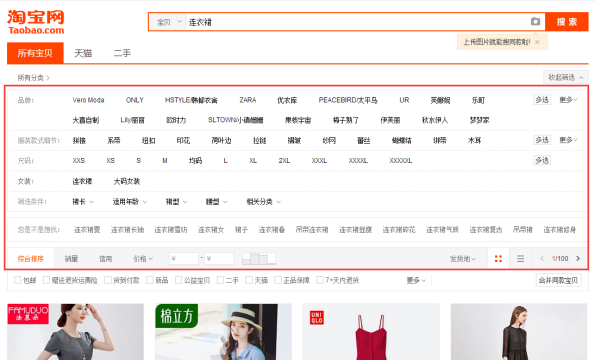
Task: Open the 棉立方 product thumbnail
Action: (224, 332)
